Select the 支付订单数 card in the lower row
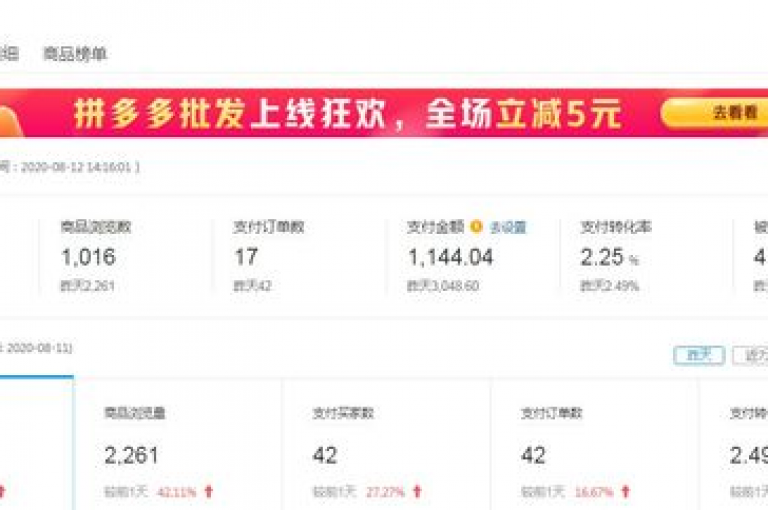 click(594, 445)
